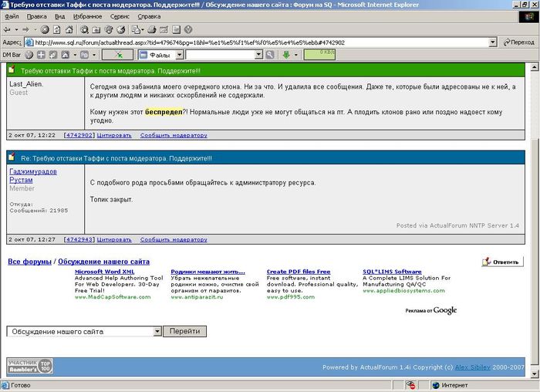Open the Гаджимурадов Рустам user profile link
This screenshot has width=540, height=392.
[28, 175]
